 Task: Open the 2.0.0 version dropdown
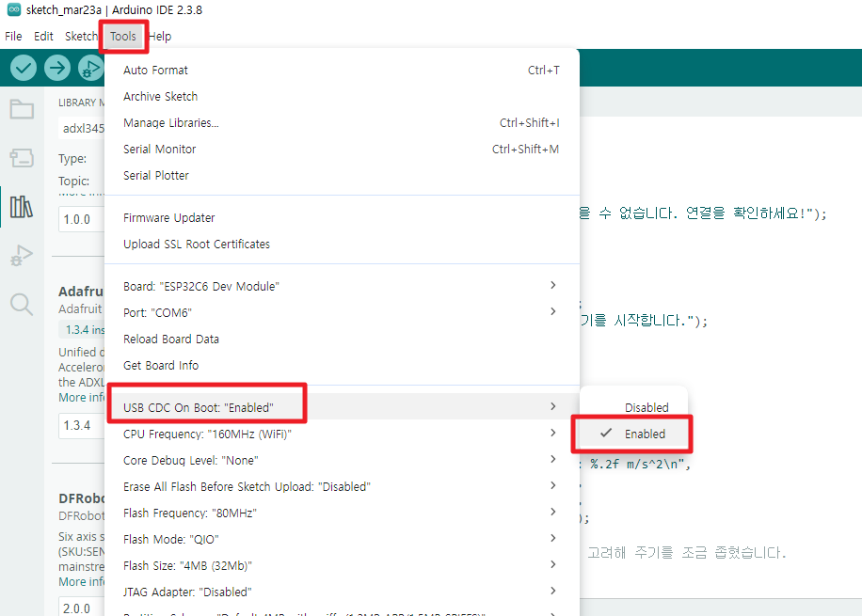81,608
